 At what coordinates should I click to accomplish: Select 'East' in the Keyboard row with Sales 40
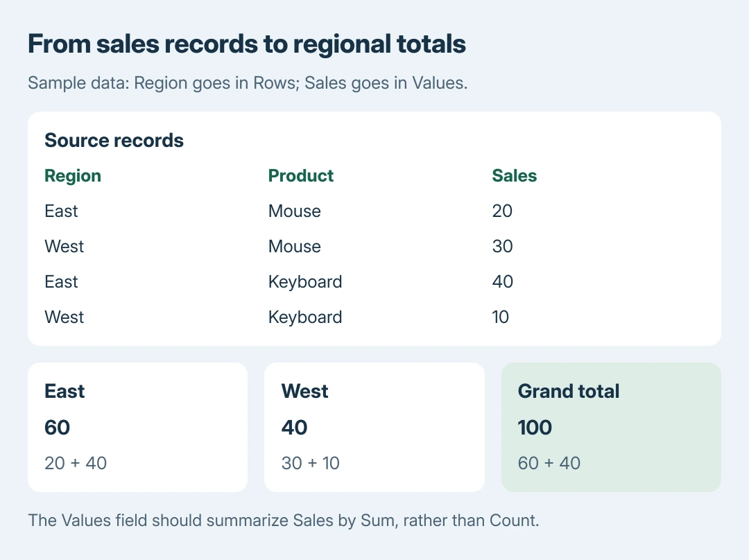[x=61, y=281]
